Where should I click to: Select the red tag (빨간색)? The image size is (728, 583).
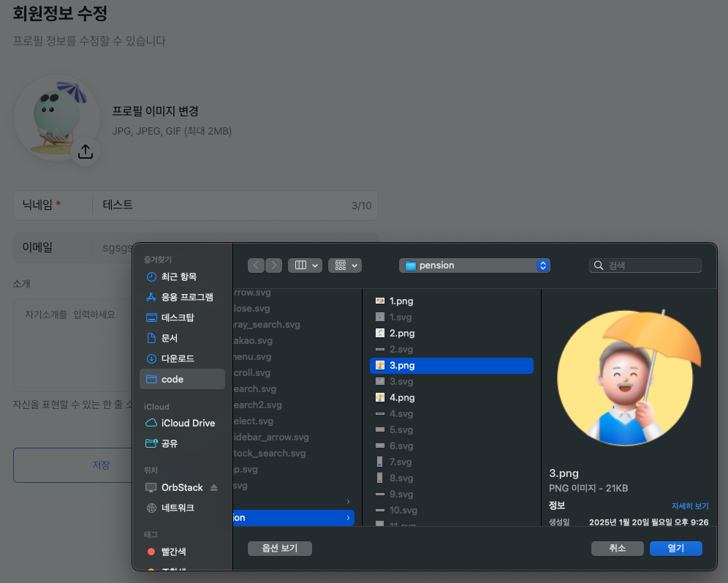[182, 552]
